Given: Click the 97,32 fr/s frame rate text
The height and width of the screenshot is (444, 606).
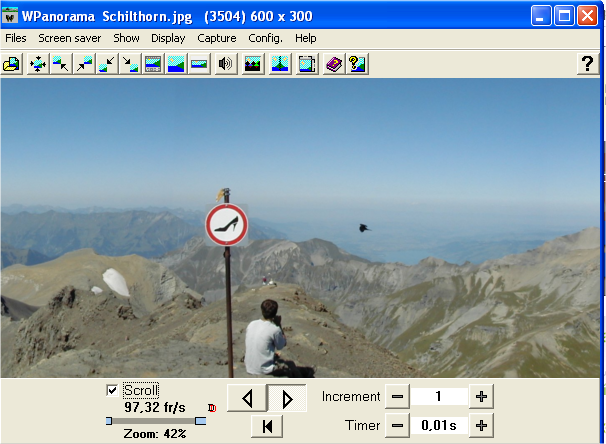Looking at the screenshot, I should 155,407.
